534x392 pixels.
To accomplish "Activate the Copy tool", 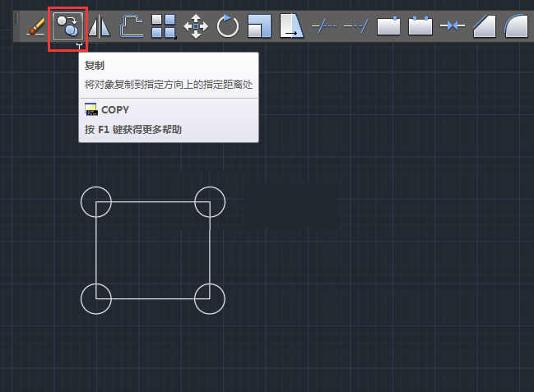I will point(67,26).
